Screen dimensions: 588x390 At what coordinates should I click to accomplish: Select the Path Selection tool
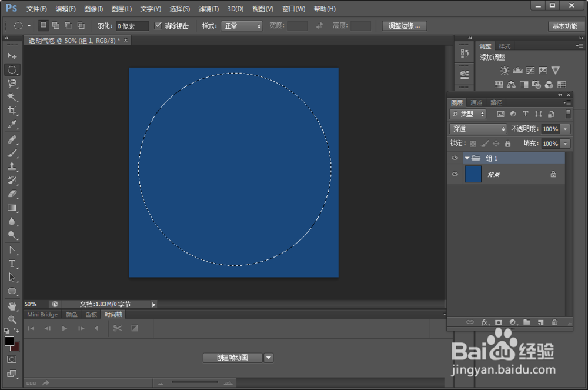click(12, 277)
